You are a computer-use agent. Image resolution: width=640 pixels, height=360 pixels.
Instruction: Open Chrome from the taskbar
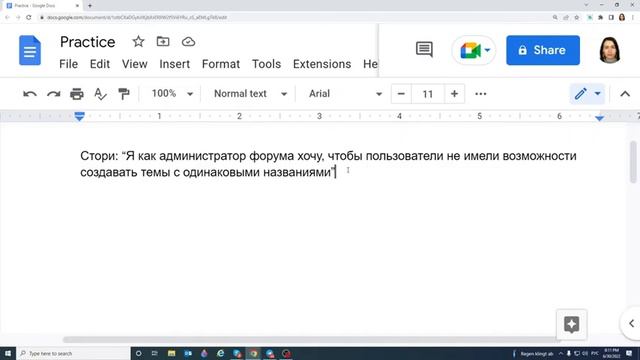(x=253, y=353)
